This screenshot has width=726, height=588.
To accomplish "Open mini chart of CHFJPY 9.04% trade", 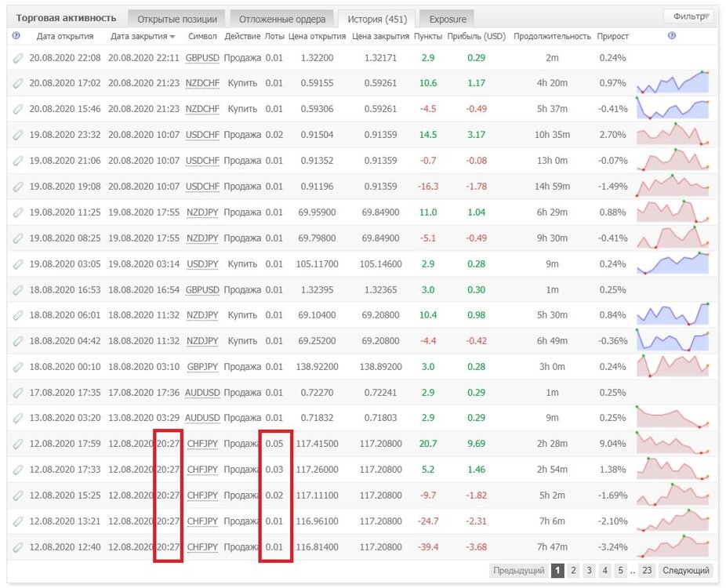I will tap(672, 443).
